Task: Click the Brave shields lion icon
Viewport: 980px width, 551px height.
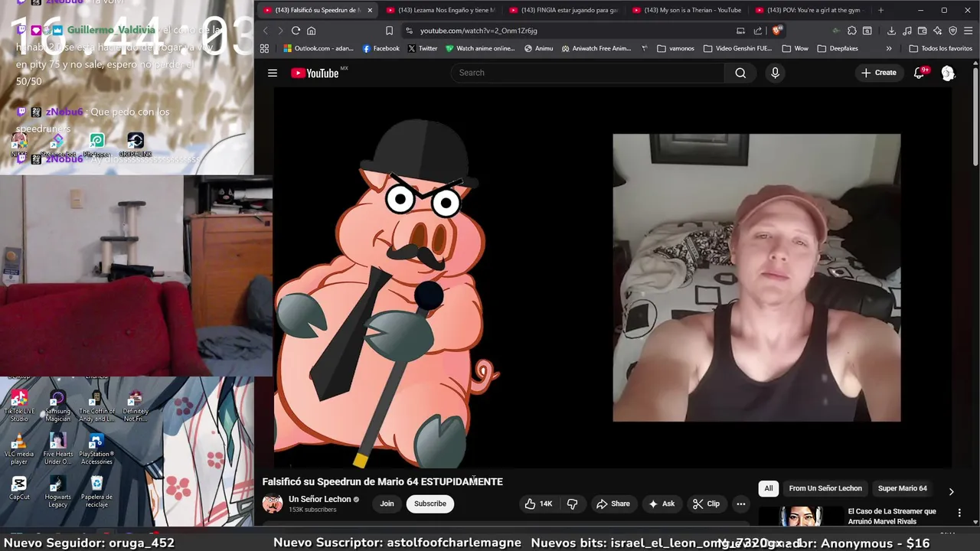Action: tap(776, 31)
